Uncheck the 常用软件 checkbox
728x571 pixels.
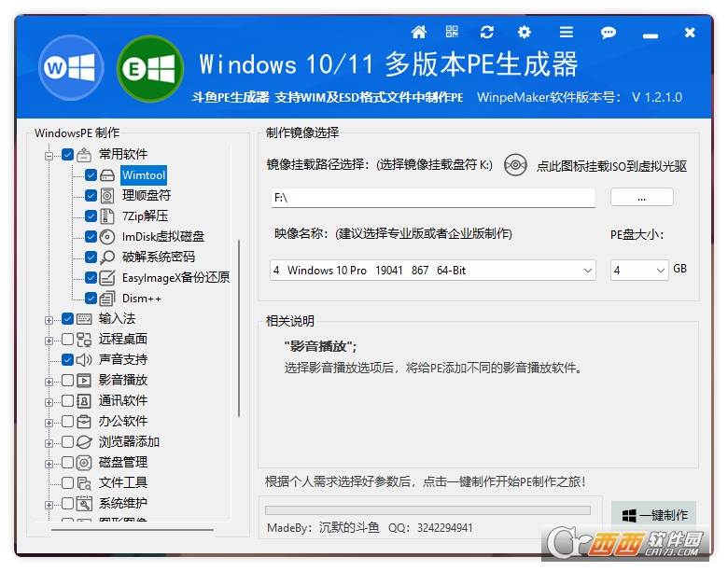(68, 154)
